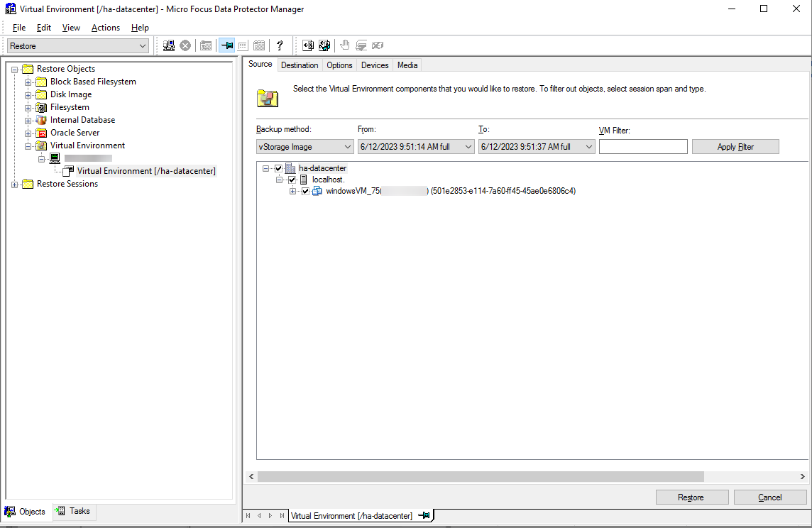Click the horizontal scrollbar left arrow
The height and width of the screenshot is (528, 812).
tap(252, 476)
